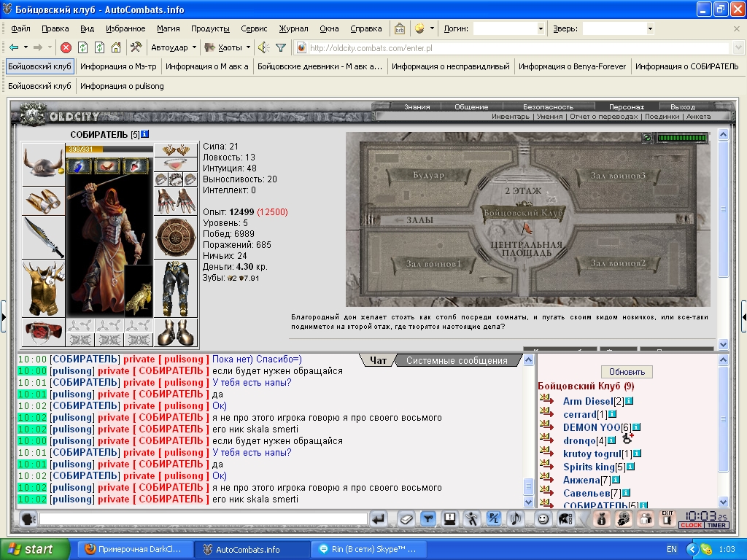The height and width of the screenshot is (560, 747).
Task: Click the golden bracers equipment slot
Action: pos(43,201)
